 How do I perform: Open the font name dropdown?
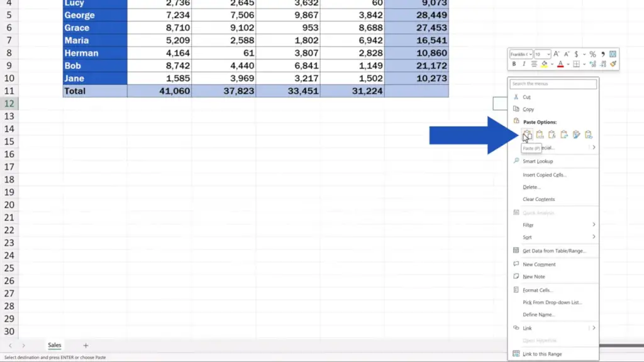tap(521, 55)
